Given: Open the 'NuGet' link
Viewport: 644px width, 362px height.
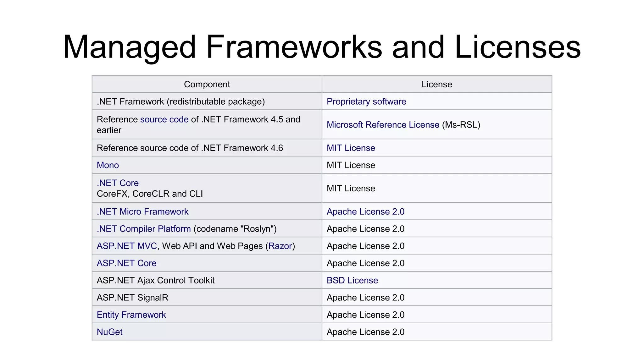Looking at the screenshot, I should pos(109,332).
